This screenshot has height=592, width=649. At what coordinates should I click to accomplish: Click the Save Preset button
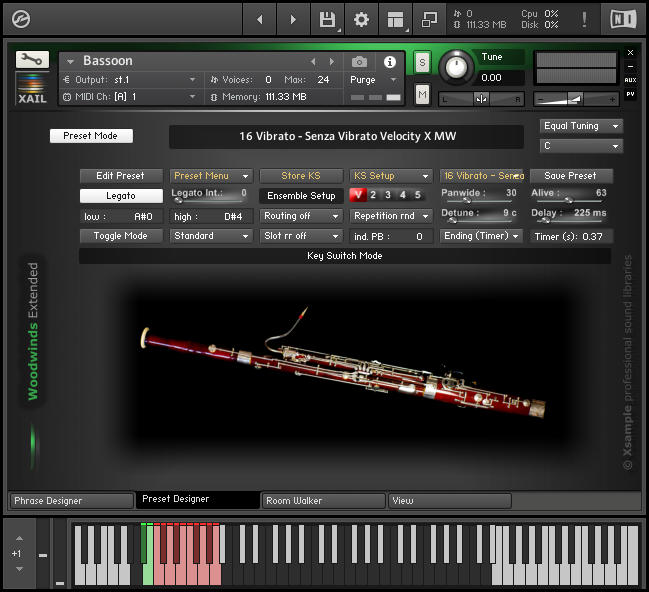pyautogui.click(x=571, y=176)
